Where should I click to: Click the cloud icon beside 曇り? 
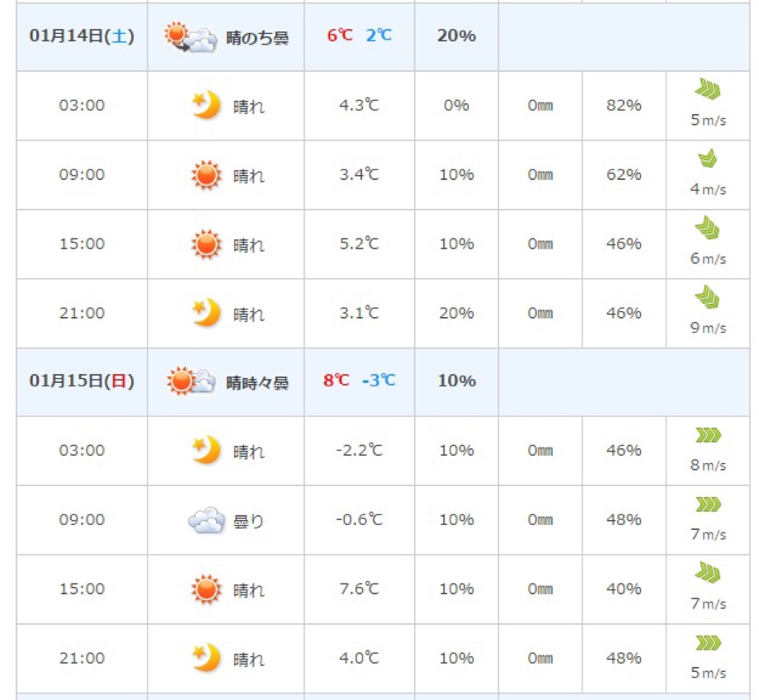[x=207, y=520]
